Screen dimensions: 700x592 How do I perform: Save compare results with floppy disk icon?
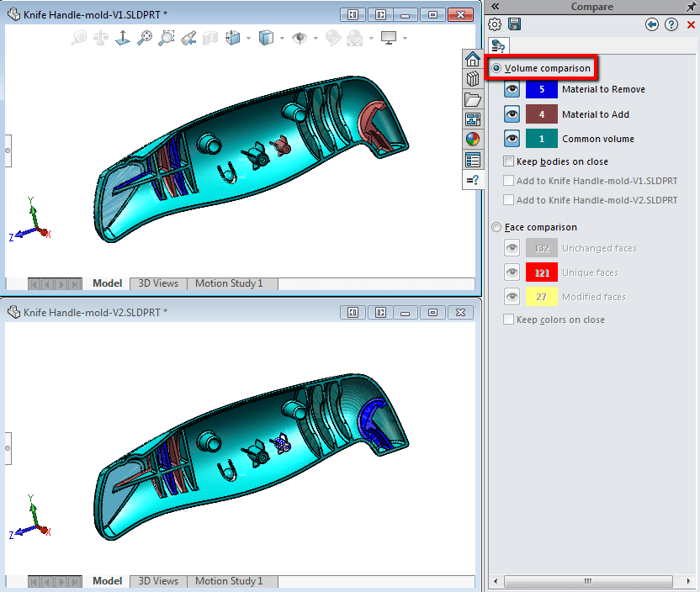[514, 24]
